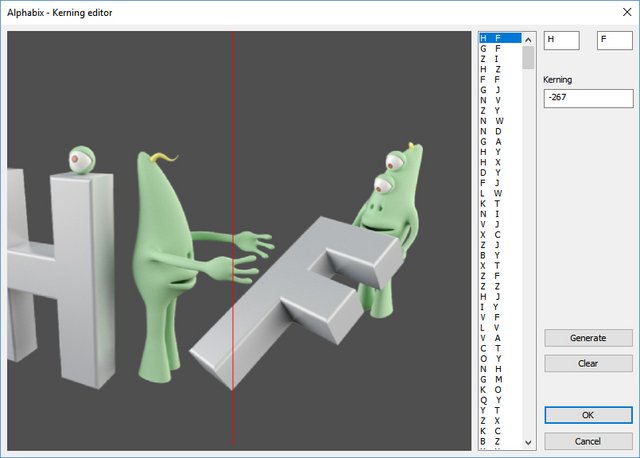The width and height of the screenshot is (640, 458).
Task: Select the 'Z Y' kerning pair
Action: [x=500, y=111]
